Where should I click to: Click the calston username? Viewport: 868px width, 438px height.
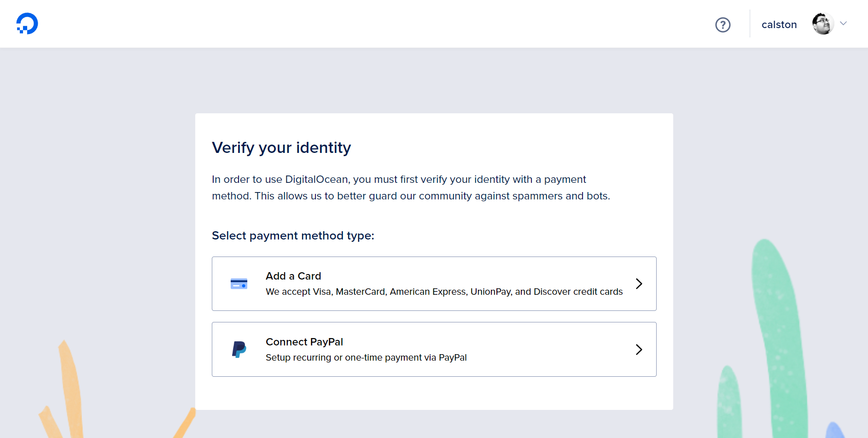tap(779, 24)
